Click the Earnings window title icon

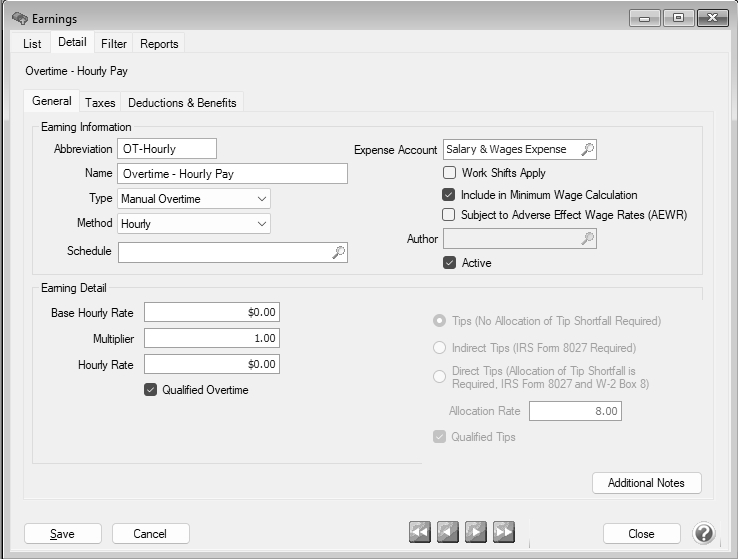19,19
